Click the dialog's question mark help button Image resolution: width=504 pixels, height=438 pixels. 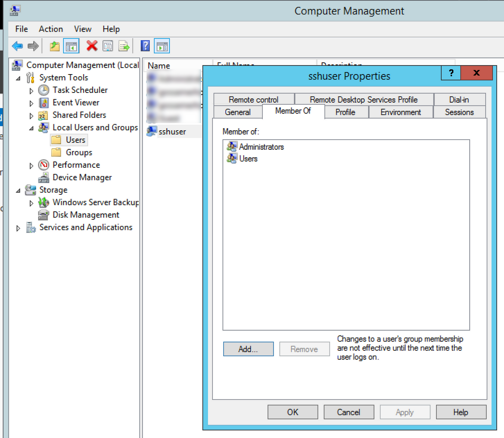point(451,73)
